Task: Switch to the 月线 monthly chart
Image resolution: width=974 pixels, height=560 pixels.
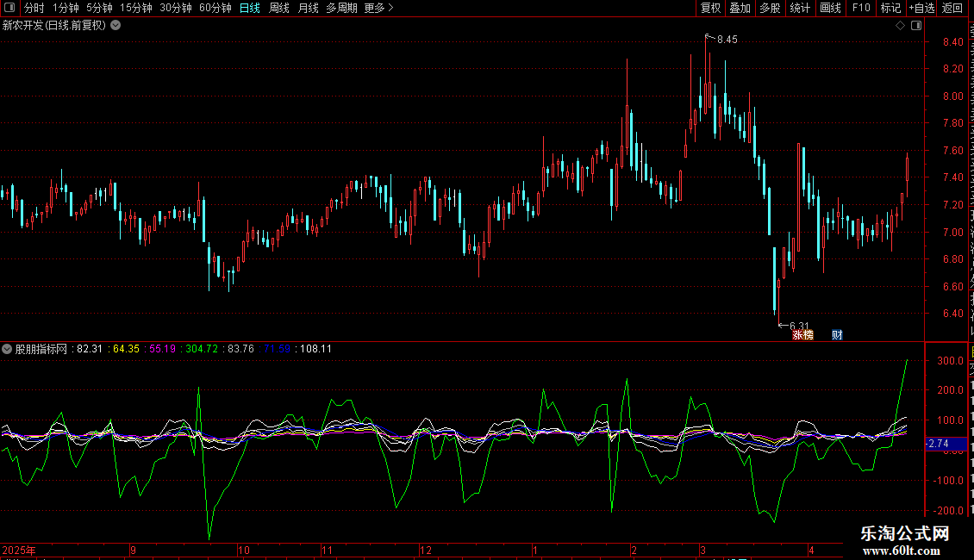Action: pyautogui.click(x=308, y=8)
